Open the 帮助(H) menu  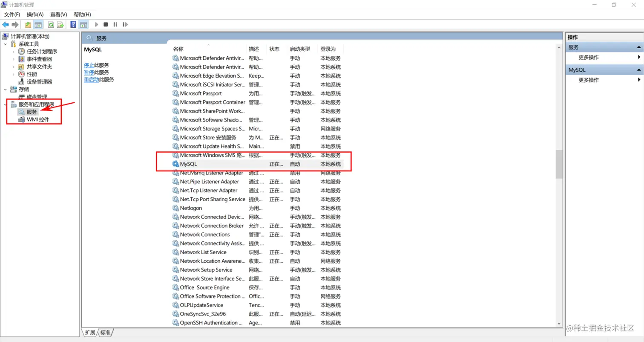82,14
